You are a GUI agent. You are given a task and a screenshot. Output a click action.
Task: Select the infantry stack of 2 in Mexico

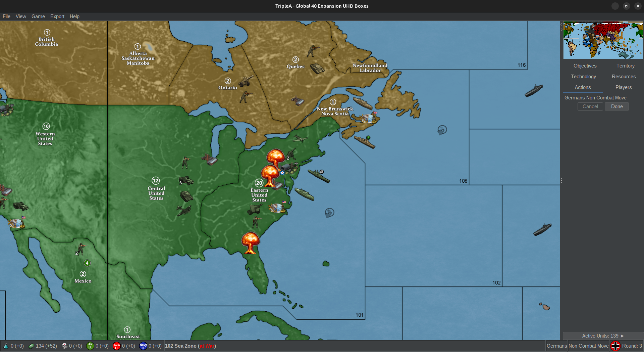pos(80,249)
